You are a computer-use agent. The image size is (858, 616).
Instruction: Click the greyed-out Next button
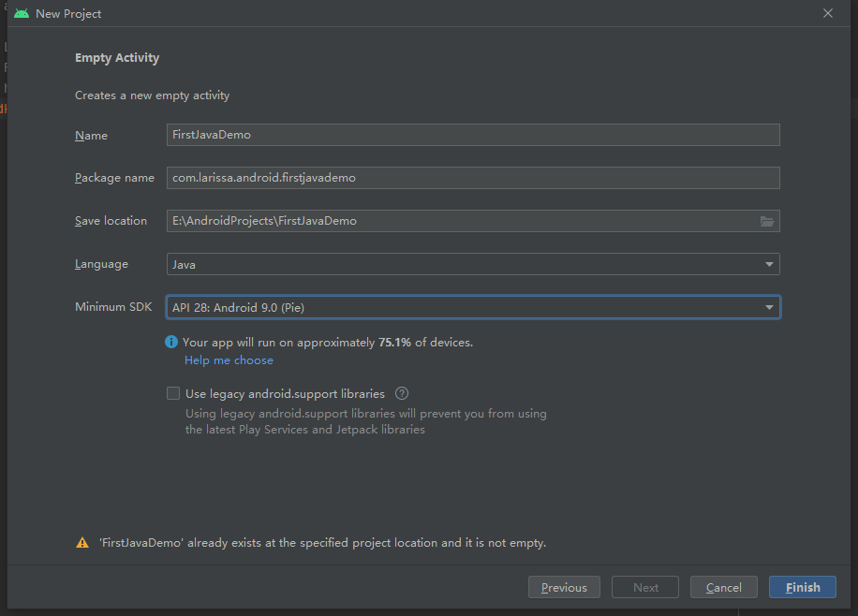pos(645,587)
